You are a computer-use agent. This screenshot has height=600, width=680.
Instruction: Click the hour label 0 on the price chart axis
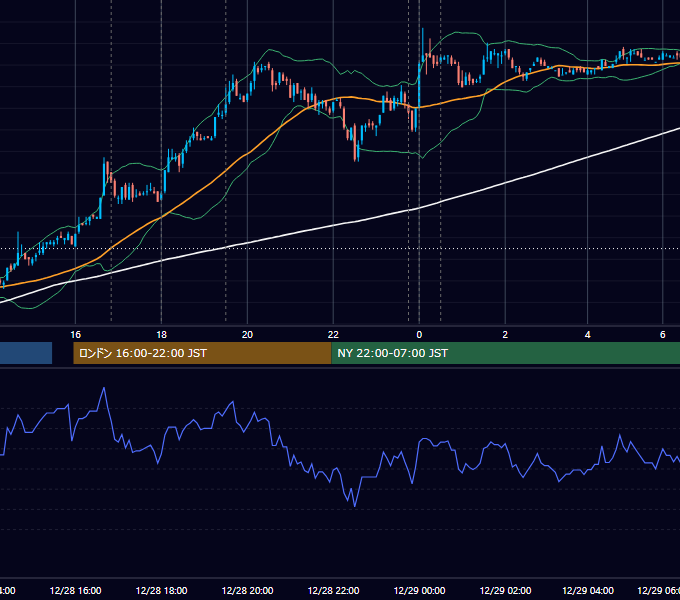(x=419, y=334)
